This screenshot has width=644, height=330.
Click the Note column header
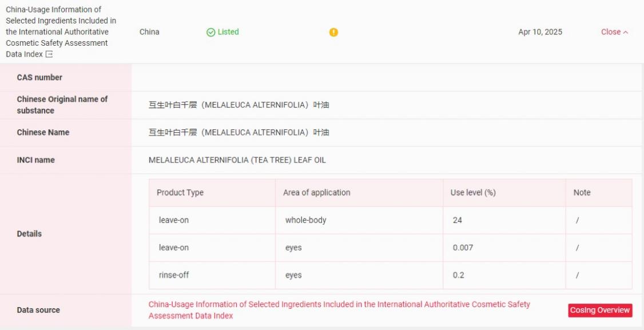coord(582,193)
